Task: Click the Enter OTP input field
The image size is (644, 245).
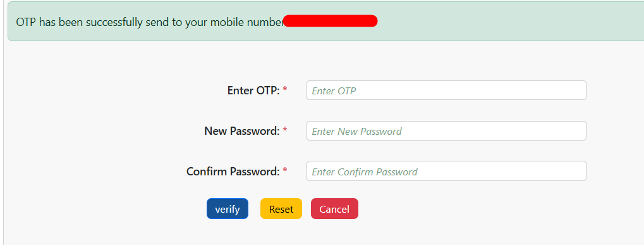Action: 446,91
